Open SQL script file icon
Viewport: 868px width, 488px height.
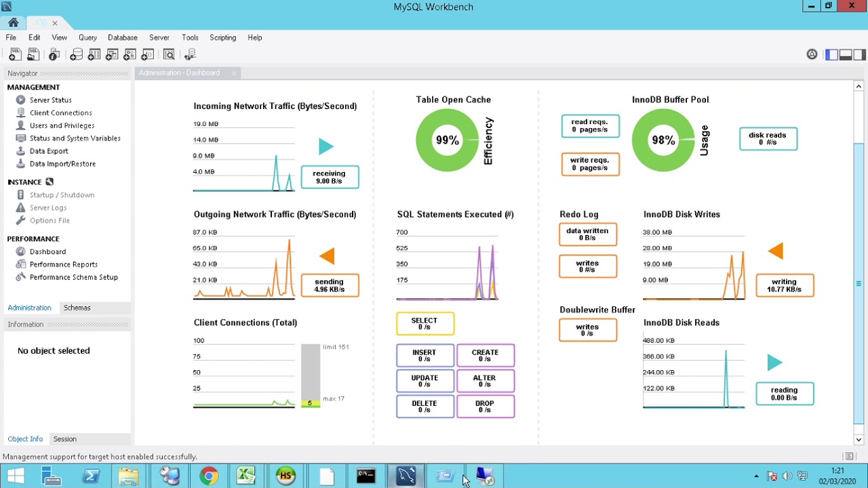click(x=32, y=55)
